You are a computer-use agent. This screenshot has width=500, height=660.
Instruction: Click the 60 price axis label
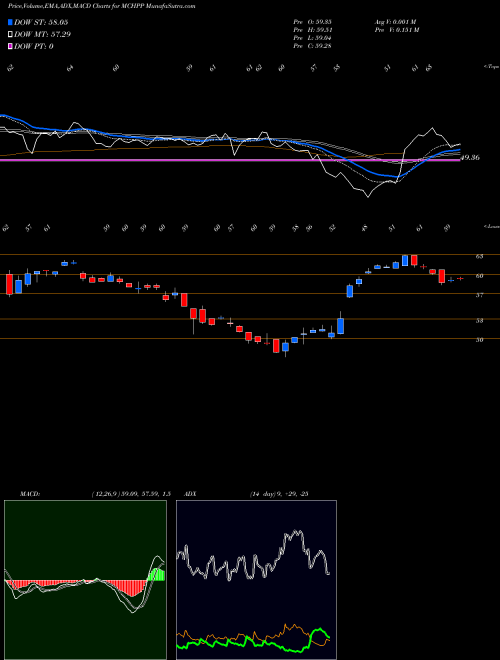point(479,276)
